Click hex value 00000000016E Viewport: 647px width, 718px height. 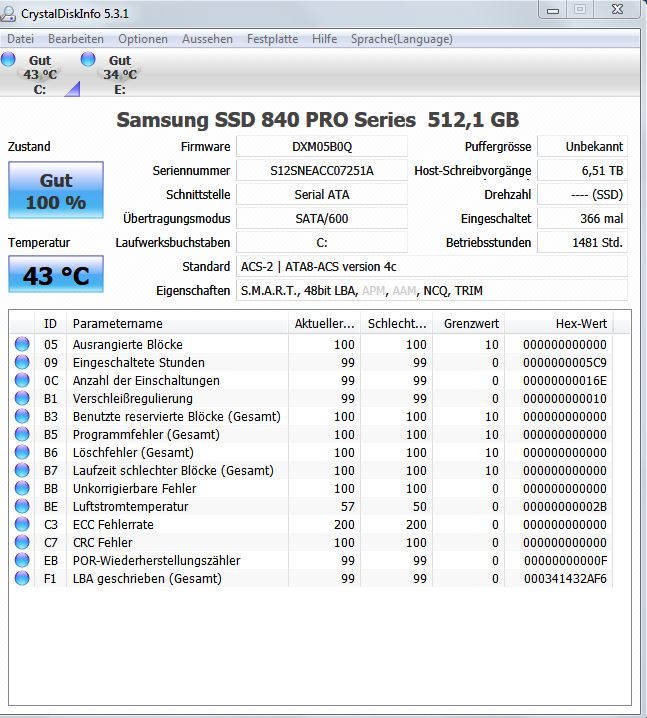click(565, 381)
